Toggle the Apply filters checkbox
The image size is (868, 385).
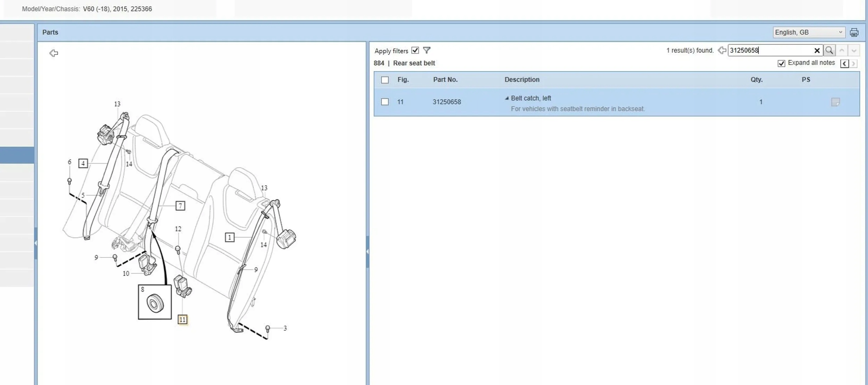[x=415, y=50]
